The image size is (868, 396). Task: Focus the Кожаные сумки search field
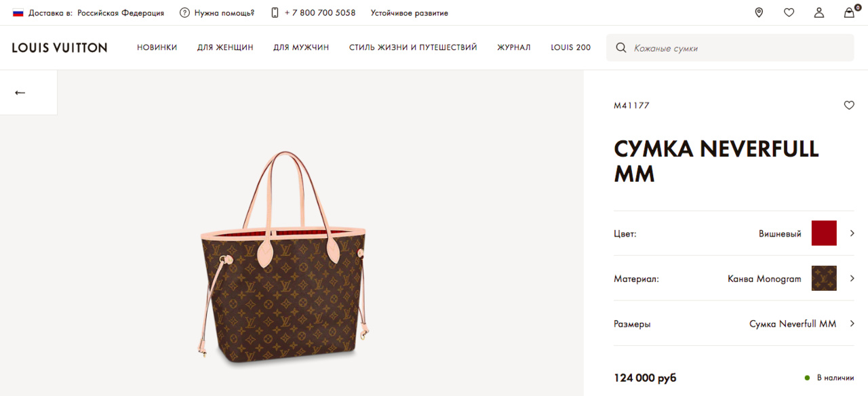tap(735, 48)
